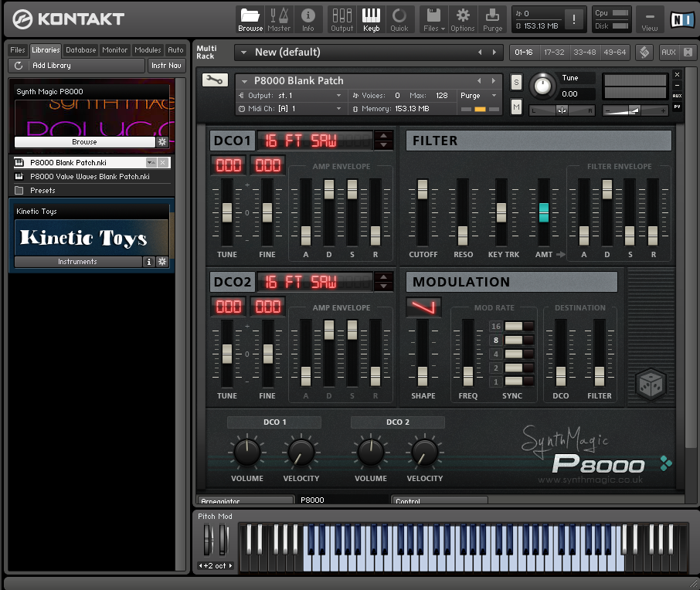Adjust the filter RESO slider

tap(463, 236)
